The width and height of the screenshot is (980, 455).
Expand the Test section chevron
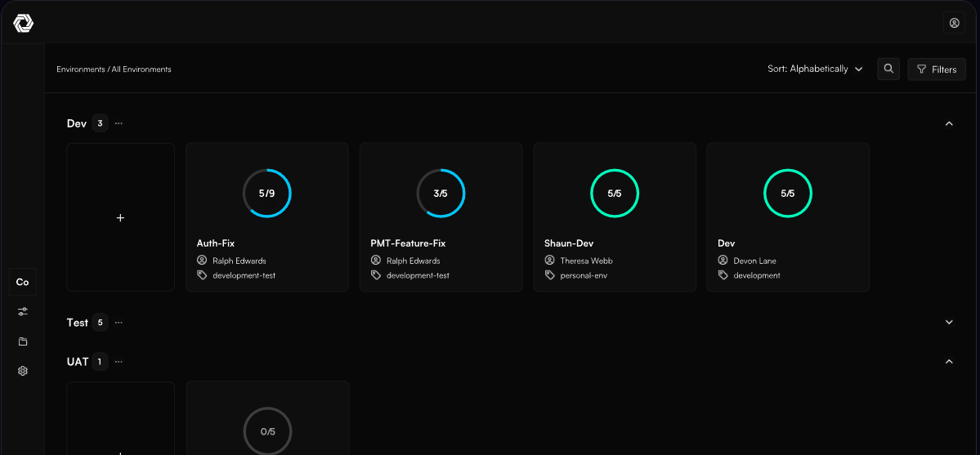949,323
